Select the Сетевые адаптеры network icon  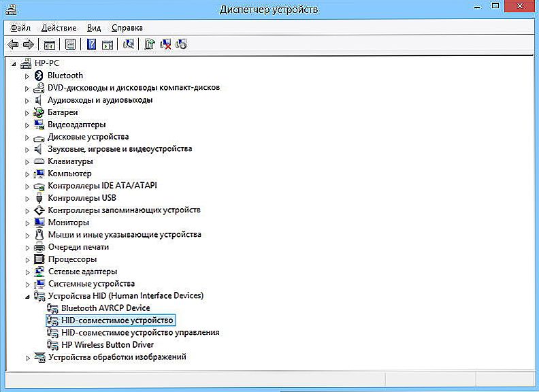point(39,272)
